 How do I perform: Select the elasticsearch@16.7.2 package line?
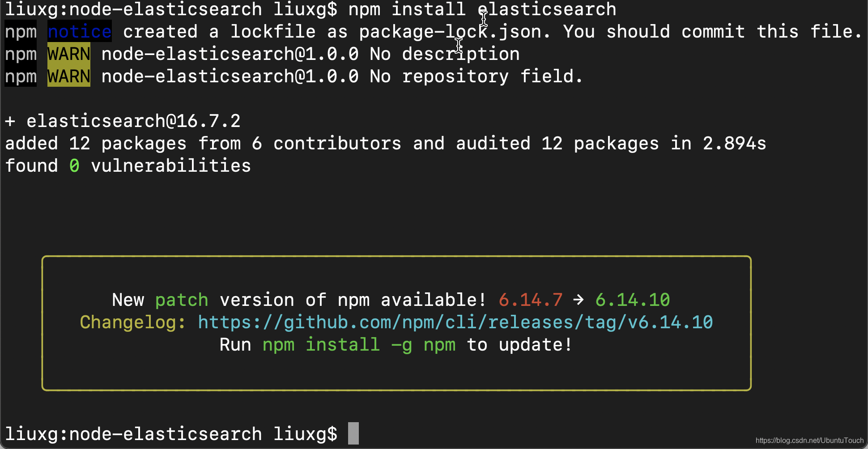point(123,120)
